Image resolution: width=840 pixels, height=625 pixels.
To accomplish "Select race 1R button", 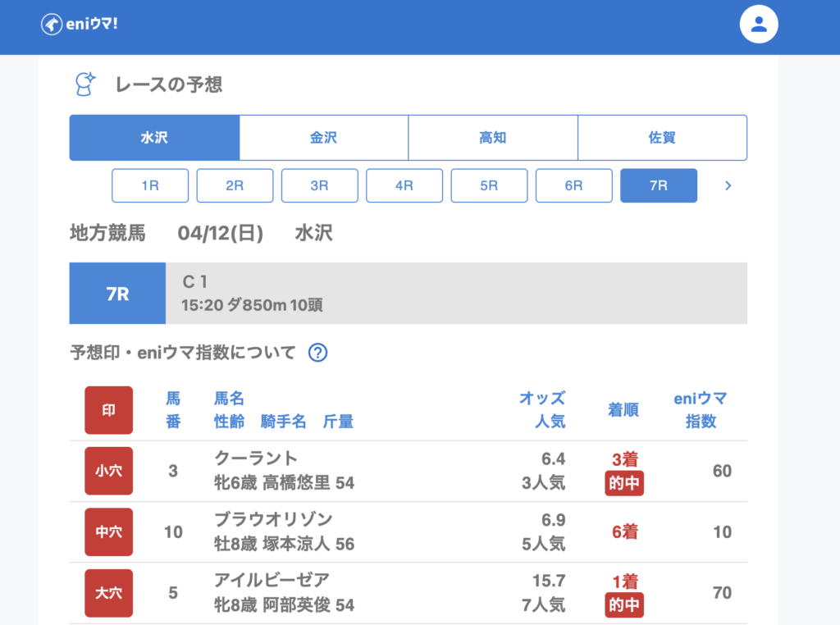I will 150,186.
